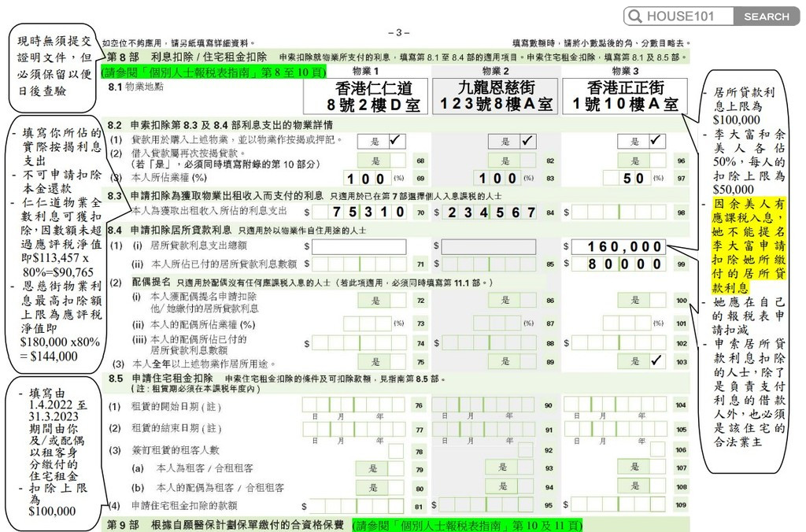Toggle checked dwelling-use 是 box numbered 103
This screenshot has width=806, height=532.
click(657, 361)
